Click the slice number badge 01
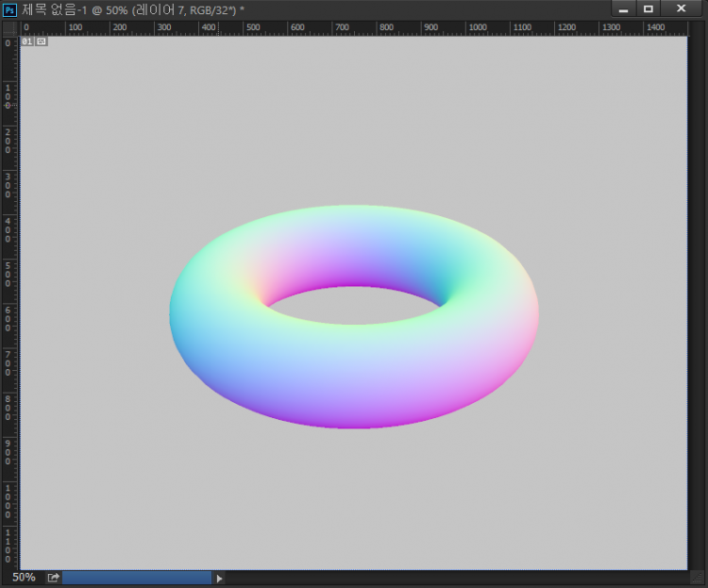Screen dimensions: 708x588 (27, 42)
